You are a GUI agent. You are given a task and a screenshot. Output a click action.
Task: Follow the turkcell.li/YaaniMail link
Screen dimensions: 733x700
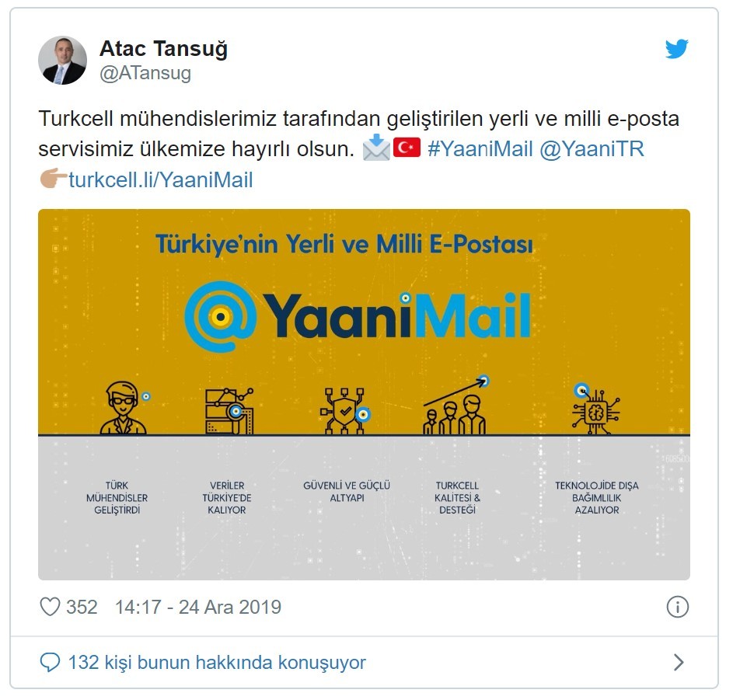(x=161, y=180)
